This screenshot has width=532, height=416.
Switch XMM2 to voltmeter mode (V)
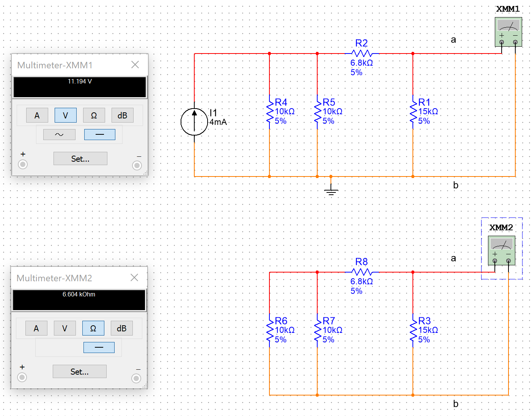(x=65, y=328)
